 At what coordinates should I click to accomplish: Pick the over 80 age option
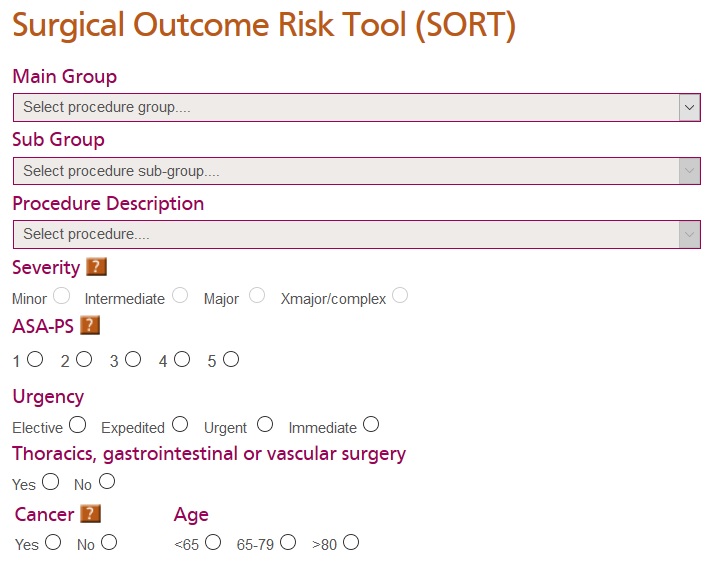[x=351, y=542]
